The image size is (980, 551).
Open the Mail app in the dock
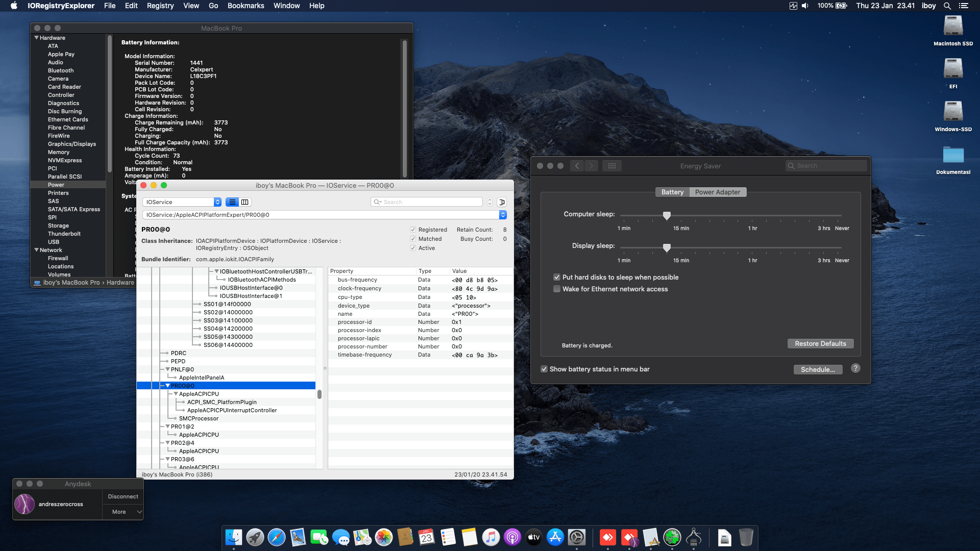coord(298,537)
